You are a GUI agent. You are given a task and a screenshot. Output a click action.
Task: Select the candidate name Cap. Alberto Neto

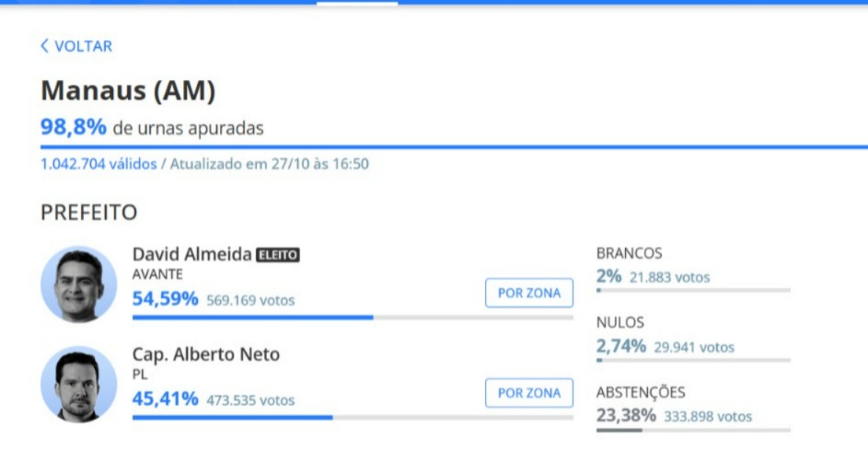pos(206,354)
